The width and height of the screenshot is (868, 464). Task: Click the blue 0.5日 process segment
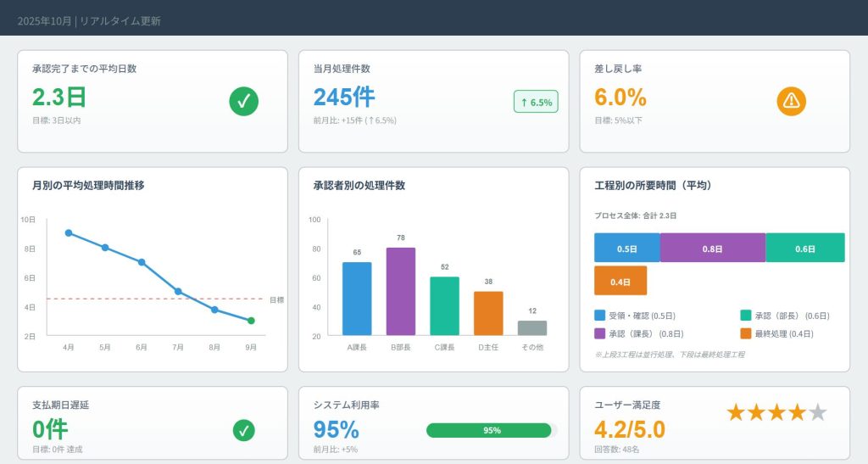pos(626,248)
